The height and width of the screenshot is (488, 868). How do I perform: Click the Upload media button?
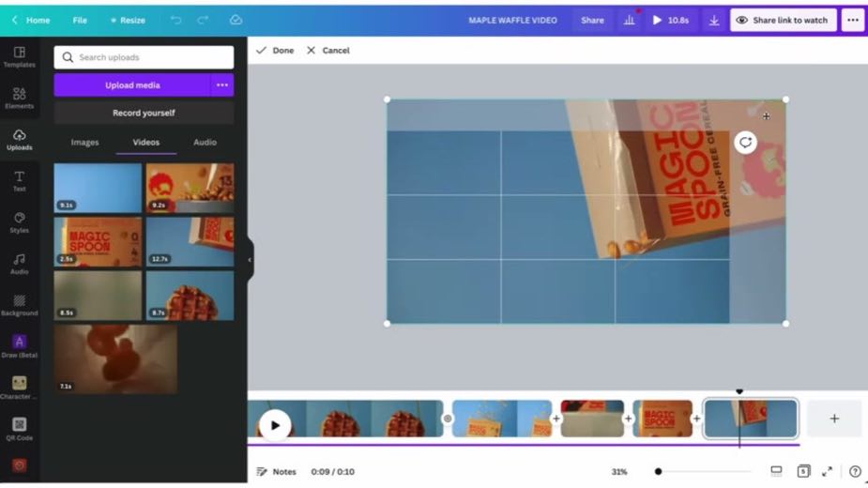(x=132, y=85)
